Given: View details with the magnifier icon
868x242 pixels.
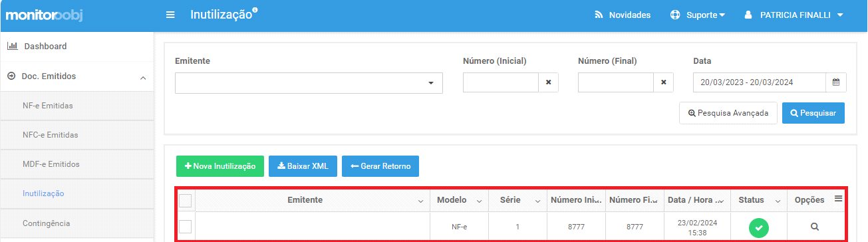Looking at the screenshot, I should pyautogui.click(x=815, y=227).
